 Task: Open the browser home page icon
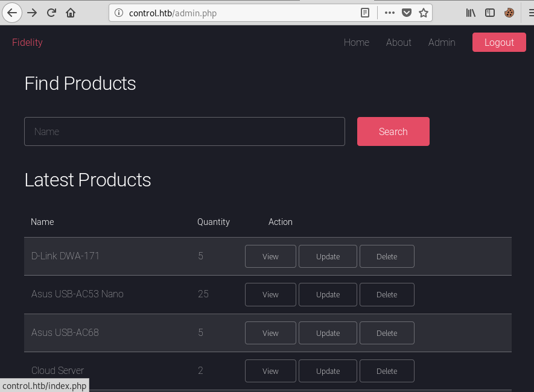coord(71,13)
